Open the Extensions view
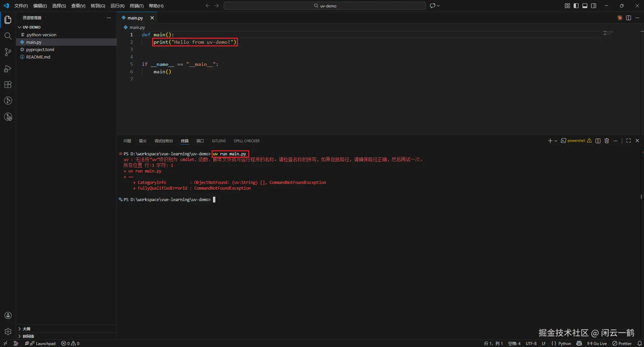The image size is (644, 347). coord(8,85)
